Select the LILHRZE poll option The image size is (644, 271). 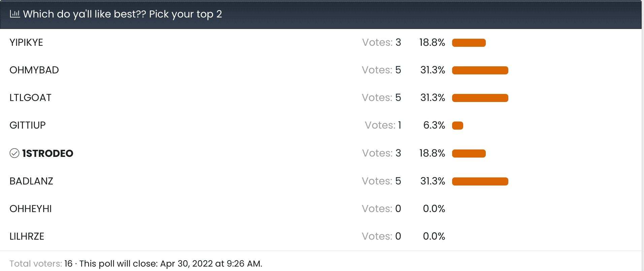27,236
